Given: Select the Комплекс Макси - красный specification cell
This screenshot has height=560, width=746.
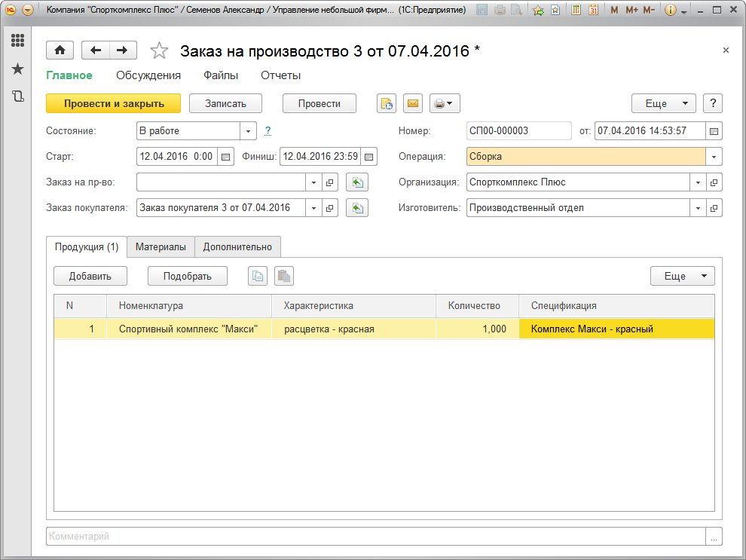Looking at the screenshot, I should 616,329.
